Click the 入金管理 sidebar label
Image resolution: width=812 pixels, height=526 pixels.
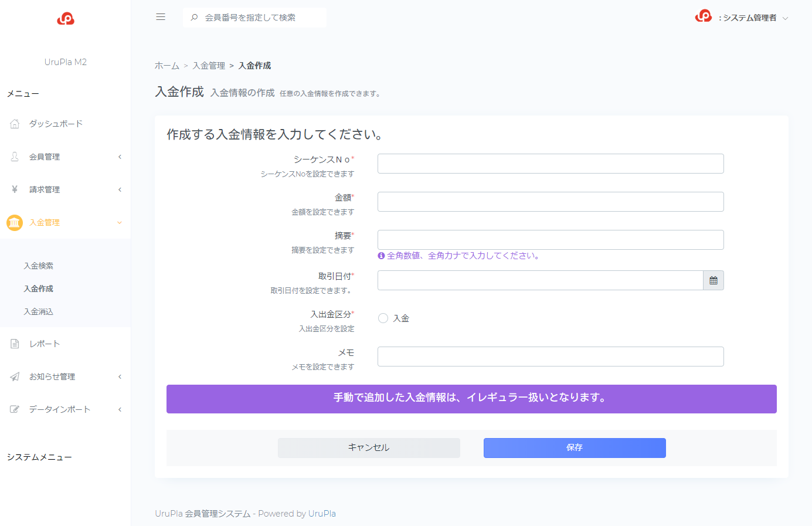click(x=45, y=222)
